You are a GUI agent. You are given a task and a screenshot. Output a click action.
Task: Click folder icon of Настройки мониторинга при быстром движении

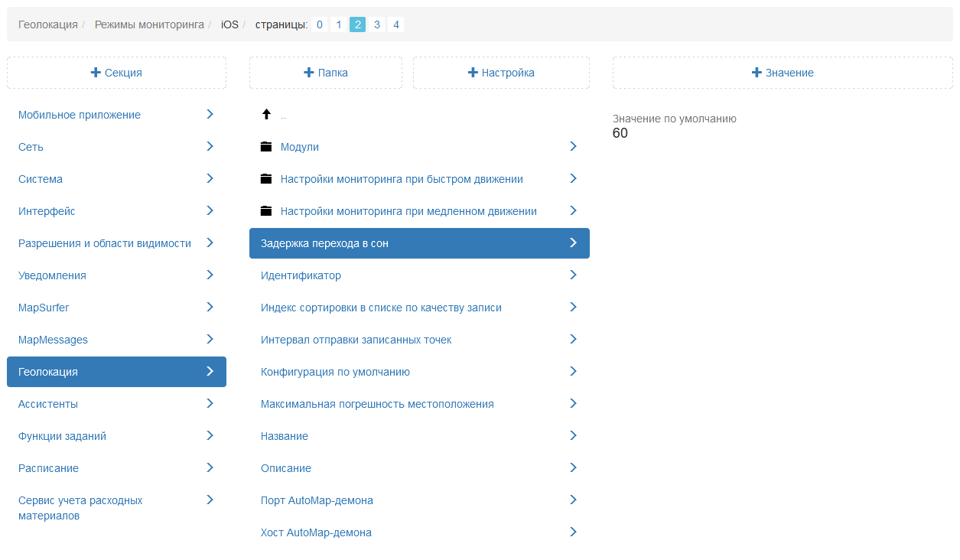click(266, 179)
